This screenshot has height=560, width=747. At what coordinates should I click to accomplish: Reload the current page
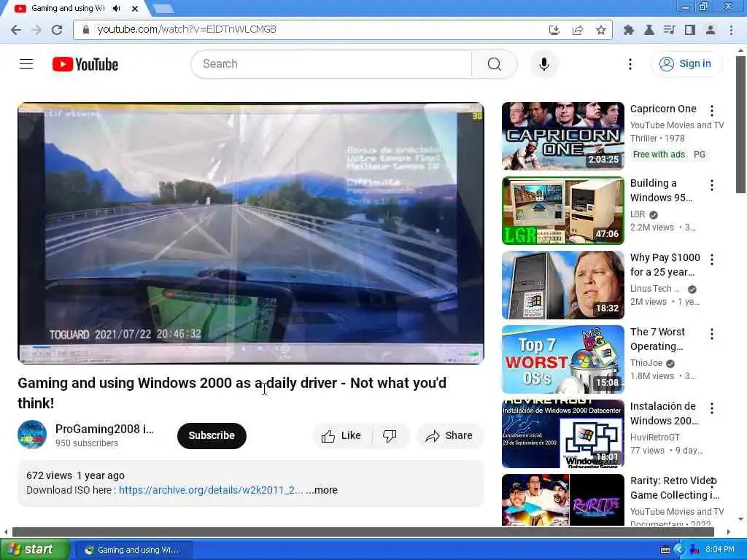click(x=57, y=29)
